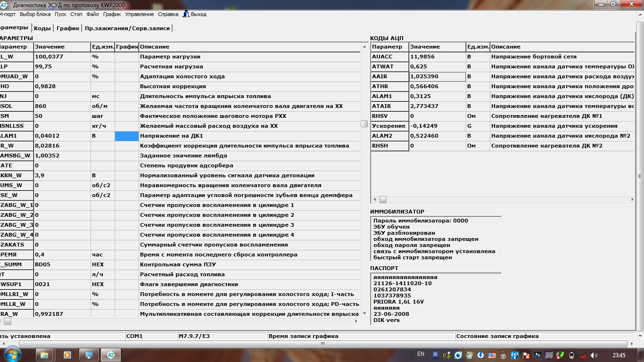Open the Выбор блока menu
Screen dimensions: 644x362
tap(35, 14)
